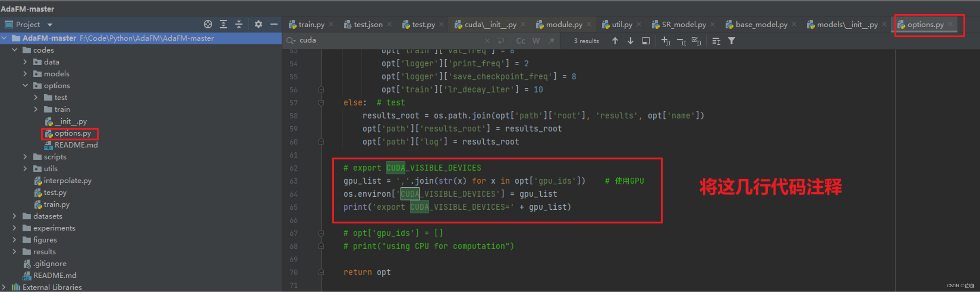
Task: Switch to the module.py editor tab
Action: 559,25
